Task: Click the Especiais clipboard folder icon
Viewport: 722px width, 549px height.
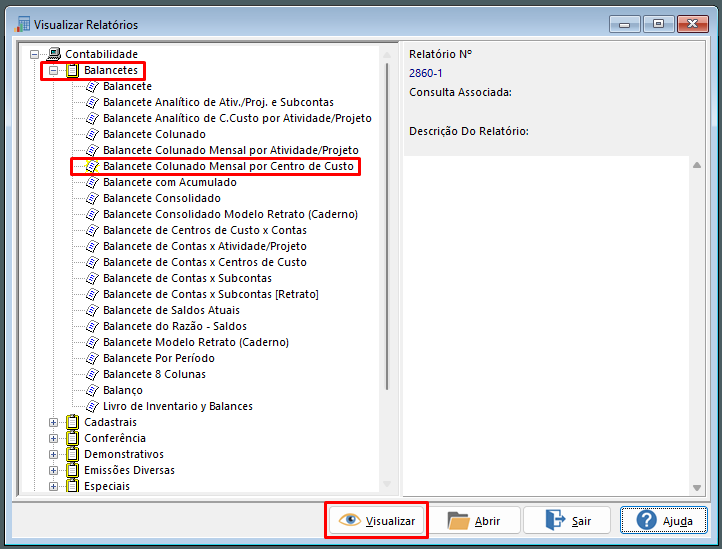Action: point(73,486)
